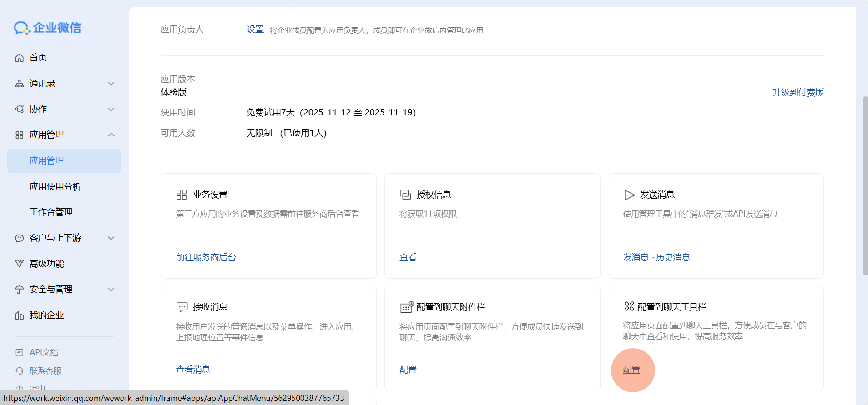868x405 pixels.
Task: Click the 我的企业 building icon
Action: (20, 315)
